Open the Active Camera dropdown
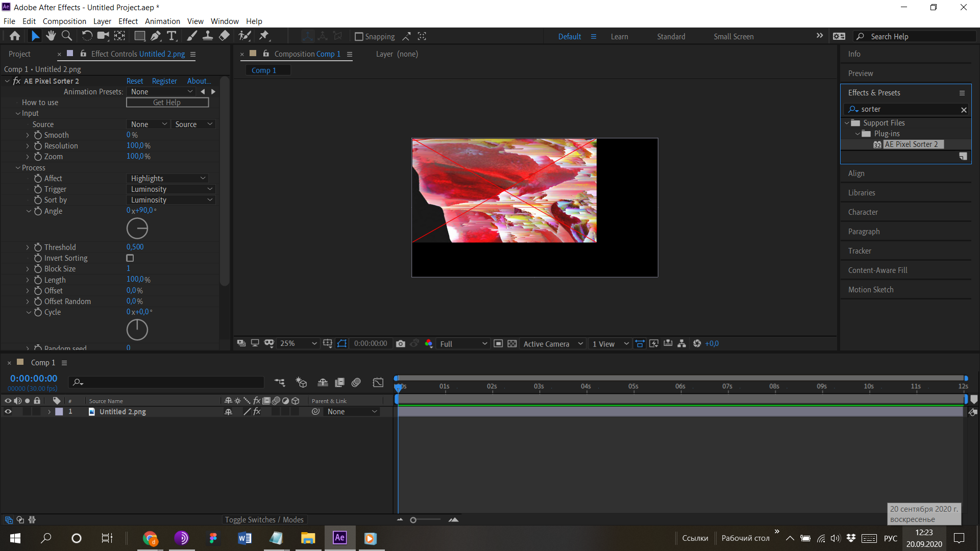 point(552,344)
